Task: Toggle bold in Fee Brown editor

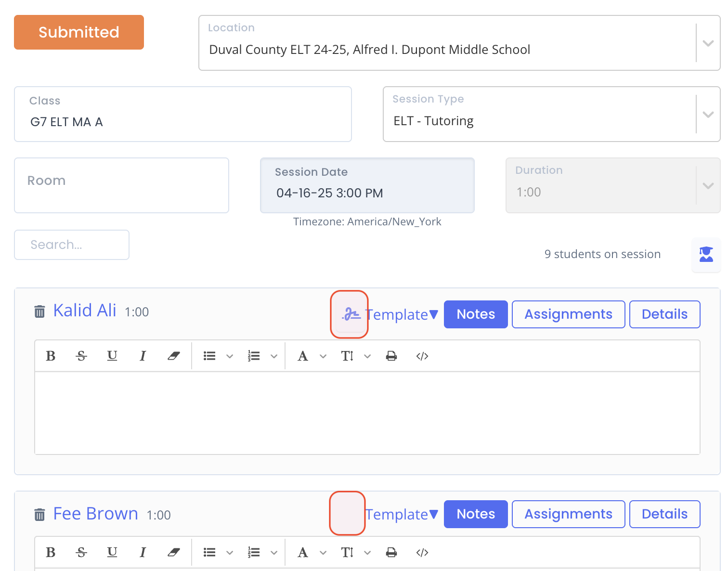Action: pyautogui.click(x=51, y=552)
